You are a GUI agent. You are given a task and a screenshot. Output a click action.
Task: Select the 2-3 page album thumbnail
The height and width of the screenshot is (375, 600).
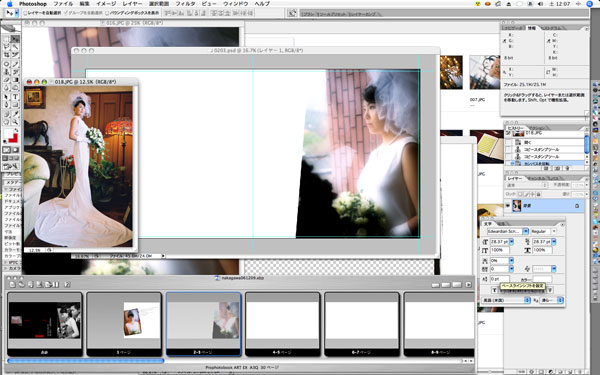(203, 324)
